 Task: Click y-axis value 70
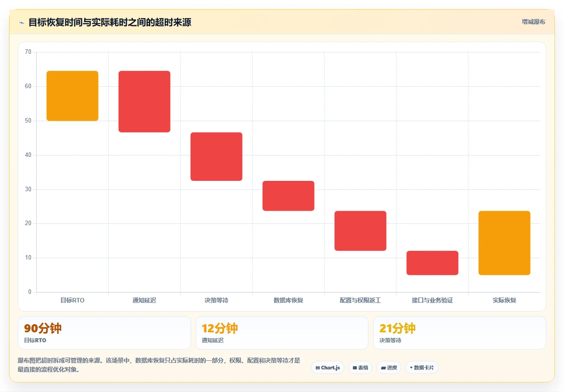coord(28,52)
